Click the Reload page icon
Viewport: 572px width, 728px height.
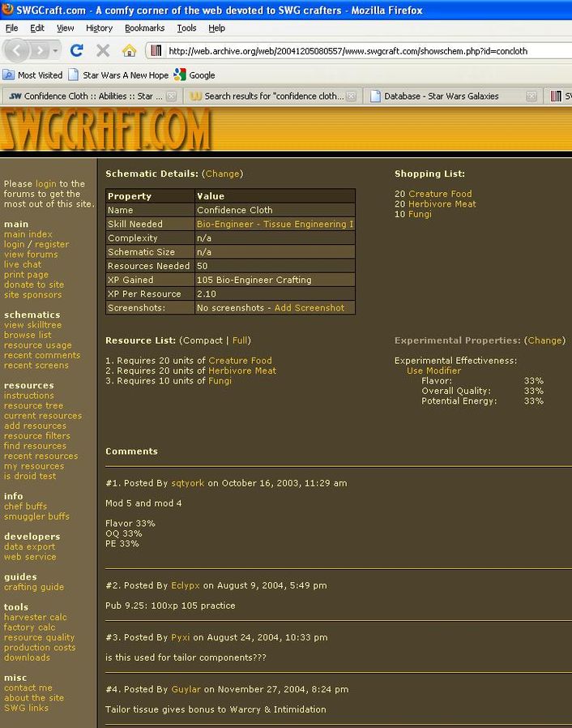pos(77,50)
